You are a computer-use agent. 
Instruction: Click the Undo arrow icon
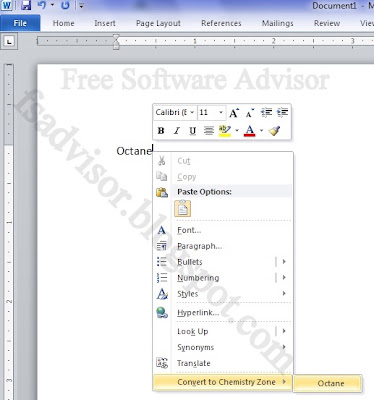click(x=42, y=5)
